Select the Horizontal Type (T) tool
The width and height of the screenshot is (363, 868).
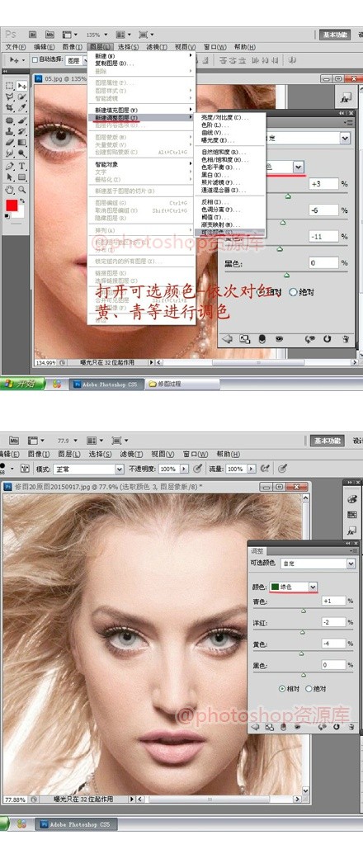tap(22, 166)
